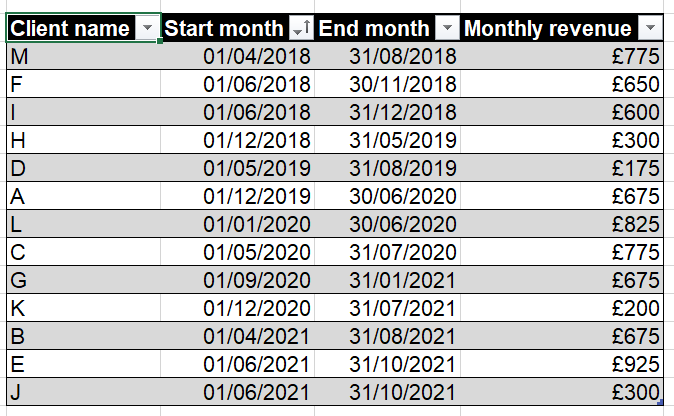Open the Client name filter dropdown
The width and height of the screenshot is (674, 416).
(148, 29)
